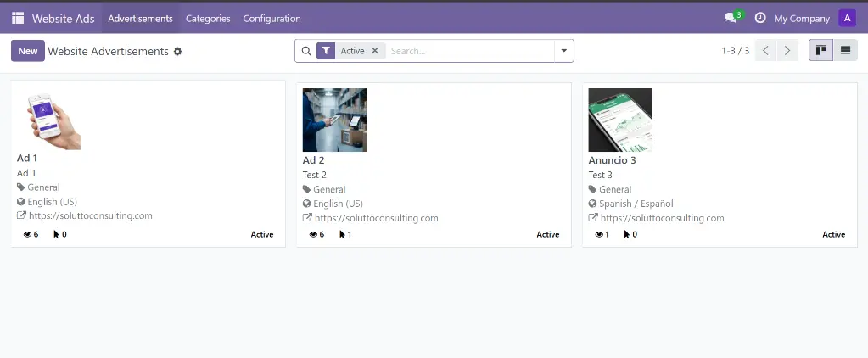Click the user avatar 'A' icon
This screenshot has height=358, width=868.
coord(846,18)
